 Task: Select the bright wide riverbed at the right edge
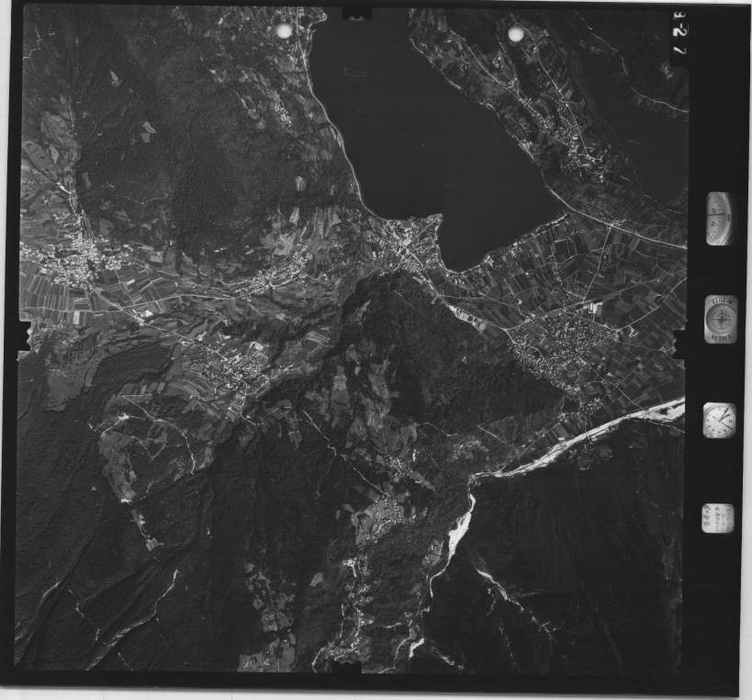coord(634,423)
